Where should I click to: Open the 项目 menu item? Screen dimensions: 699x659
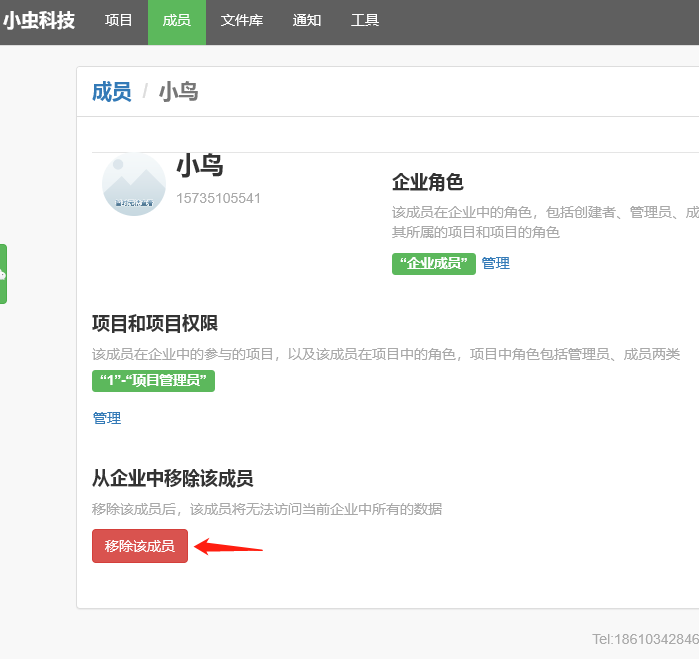[x=119, y=21]
